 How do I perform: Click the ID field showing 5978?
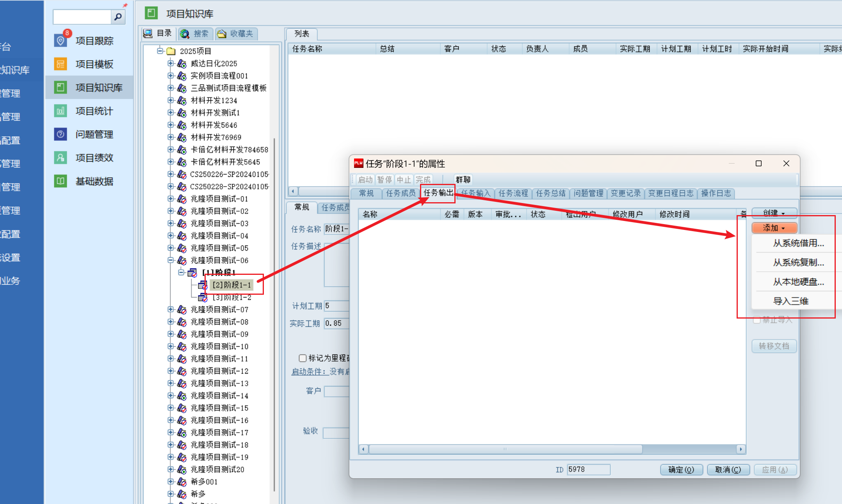(588, 469)
